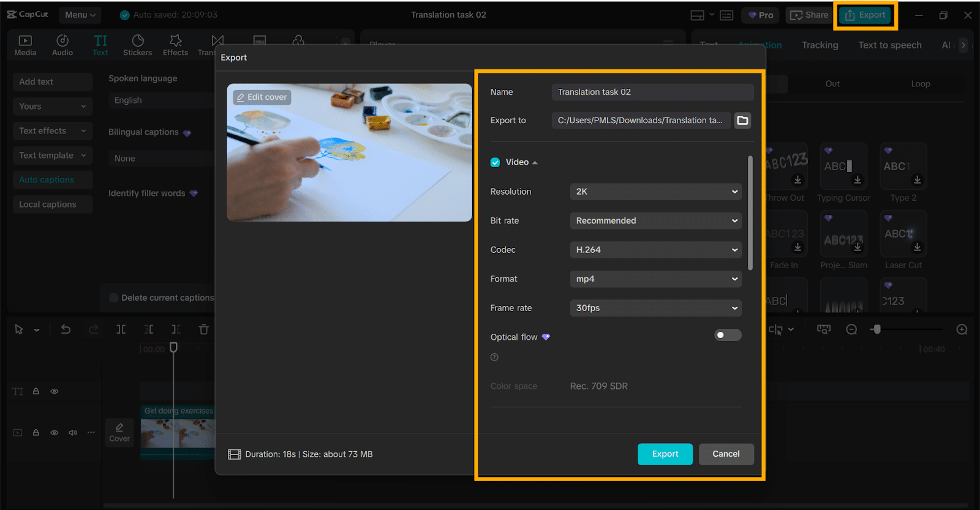The image size is (980, 510).
Task: Click the Export button in title bar
Action: [865, 15]
